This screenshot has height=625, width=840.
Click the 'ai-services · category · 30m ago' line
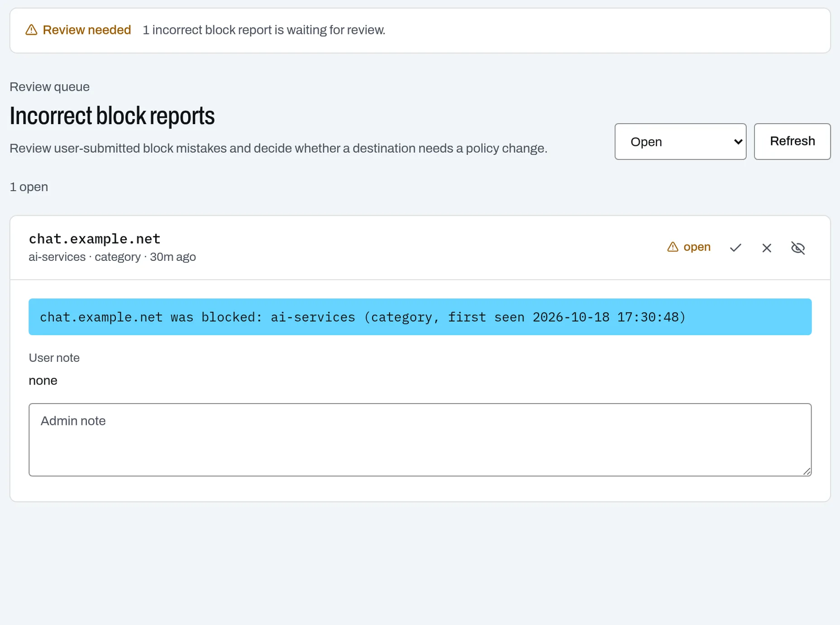(112, 257)
